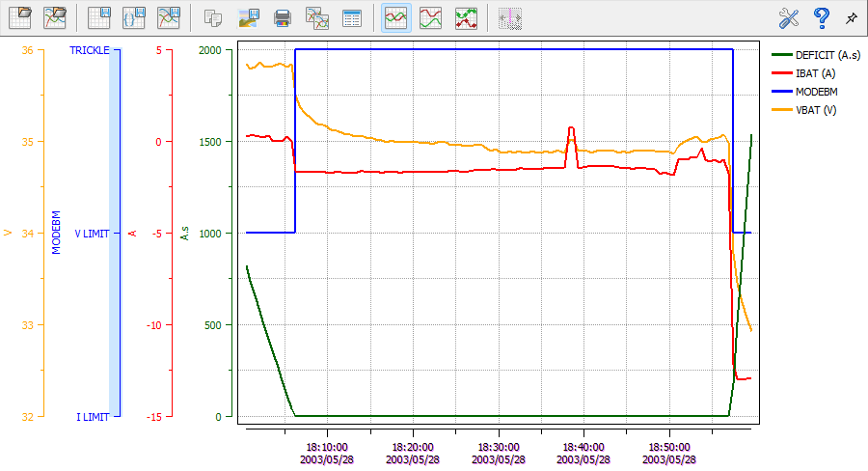This screenshot has width=868, height=471.
Task: Open the data list table icon
Action: pos(352,17)
